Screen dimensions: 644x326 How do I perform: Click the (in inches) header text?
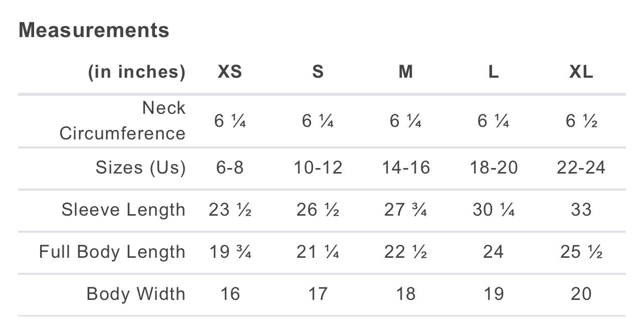pyautogui.click(x=137, y=72)
